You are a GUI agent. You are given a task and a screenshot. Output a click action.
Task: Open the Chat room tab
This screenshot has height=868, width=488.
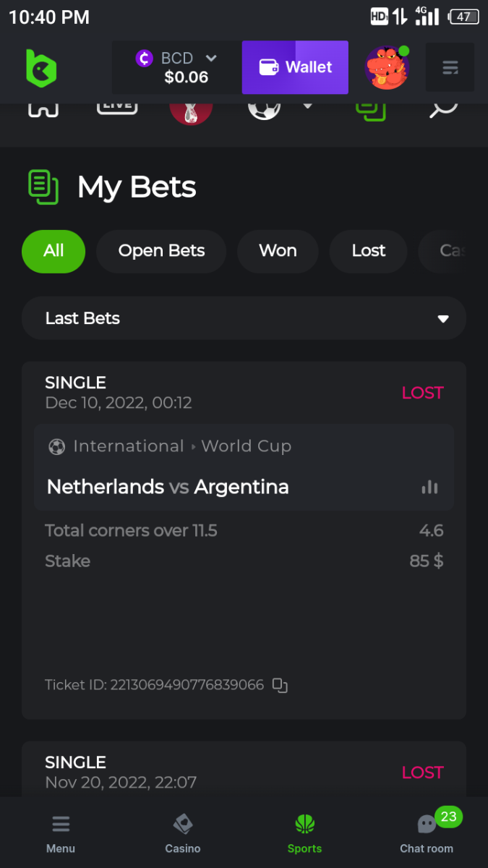click(427, 833)
